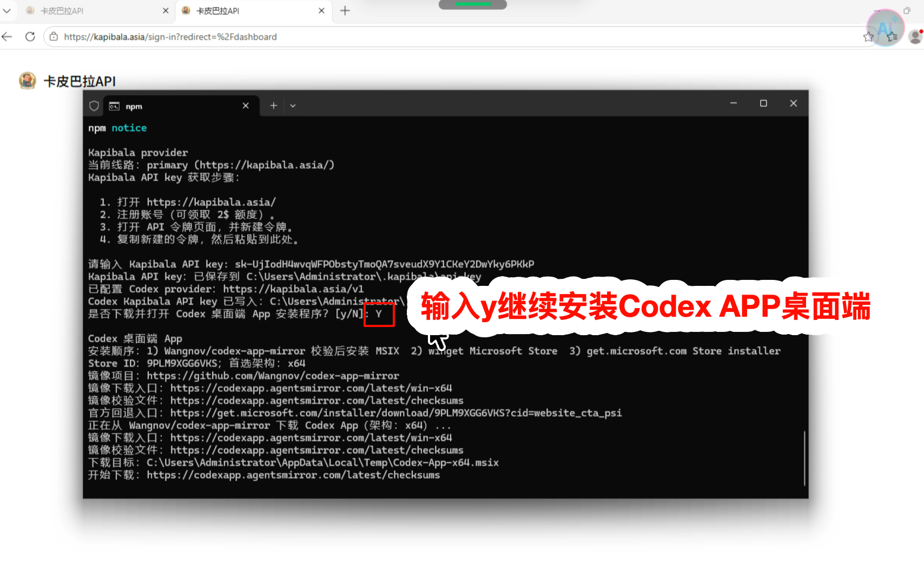The height and width of the screenshot is (562, 924).
Task: Close the npm terminal tab
Action: [x=246, y=106]
